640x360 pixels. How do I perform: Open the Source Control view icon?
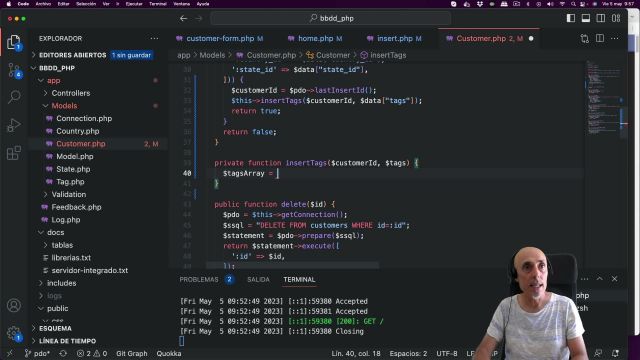[13, 70]
